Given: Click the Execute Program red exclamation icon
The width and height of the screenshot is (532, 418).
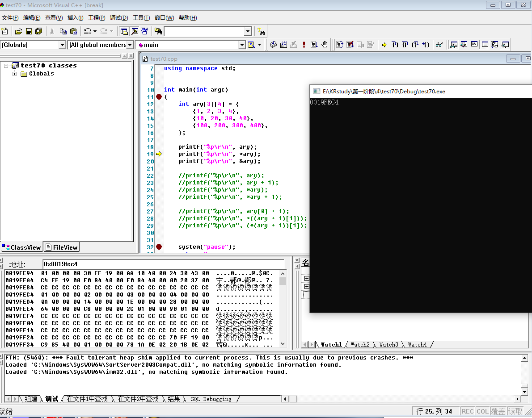Looking at the screenshot, I should click(304, 45).
